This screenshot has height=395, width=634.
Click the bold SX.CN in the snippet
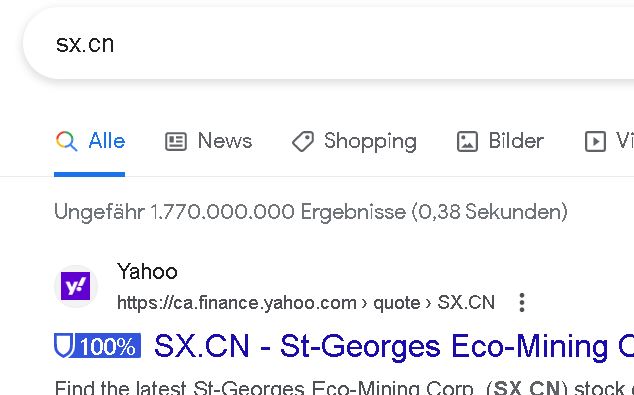click(527, 387)
